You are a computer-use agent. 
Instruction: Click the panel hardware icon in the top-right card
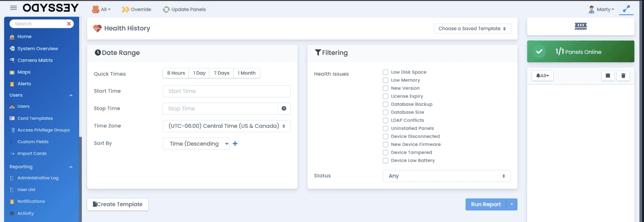581,26
